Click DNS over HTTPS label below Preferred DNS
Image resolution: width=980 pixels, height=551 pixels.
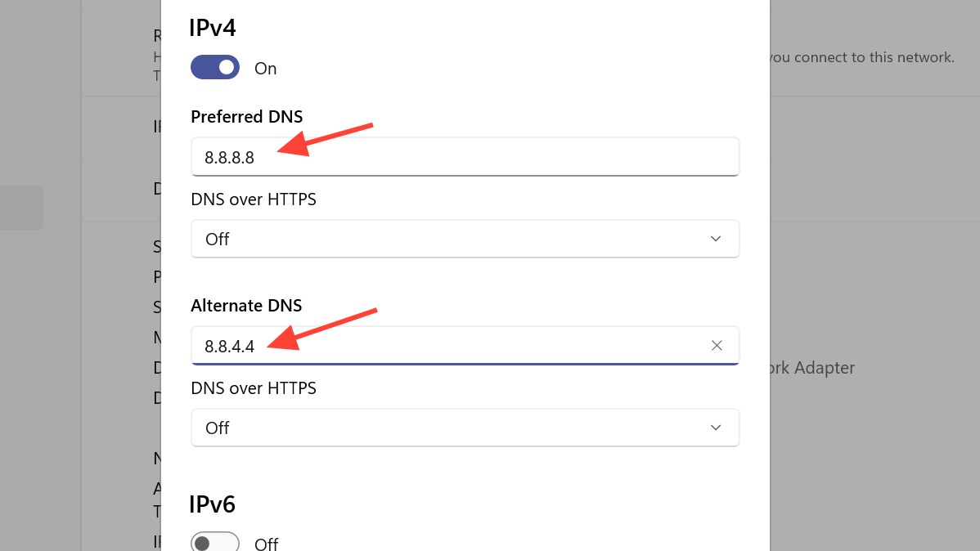[254, 199]
